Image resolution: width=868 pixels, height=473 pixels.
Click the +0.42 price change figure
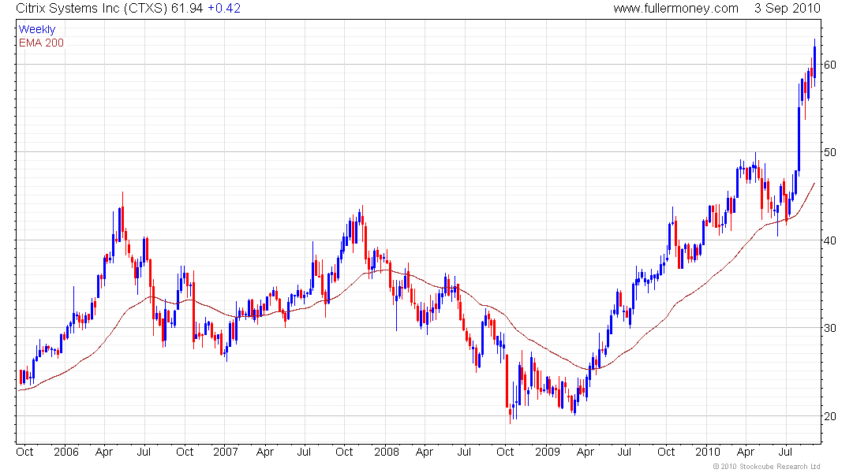coord(223,9)
